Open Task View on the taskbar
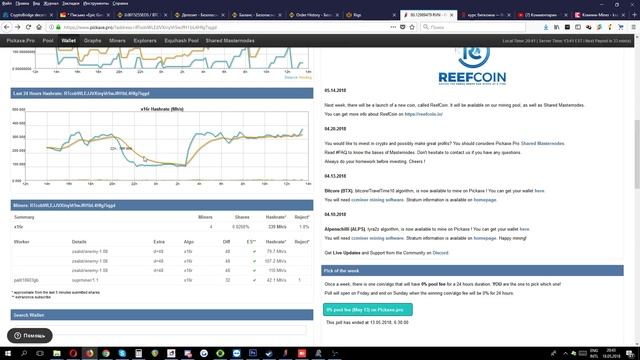The height and width of the screenshot is (360, 640). [x=40, y=353]
